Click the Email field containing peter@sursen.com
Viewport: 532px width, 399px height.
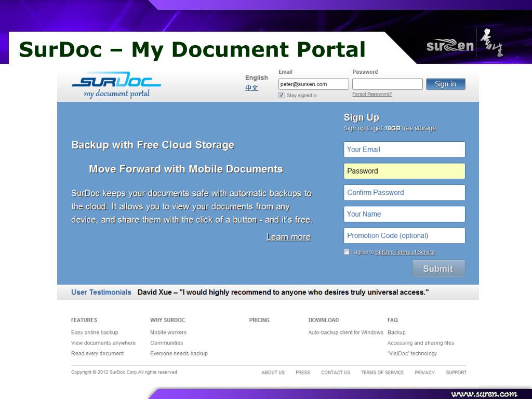[x=313, y=84]
